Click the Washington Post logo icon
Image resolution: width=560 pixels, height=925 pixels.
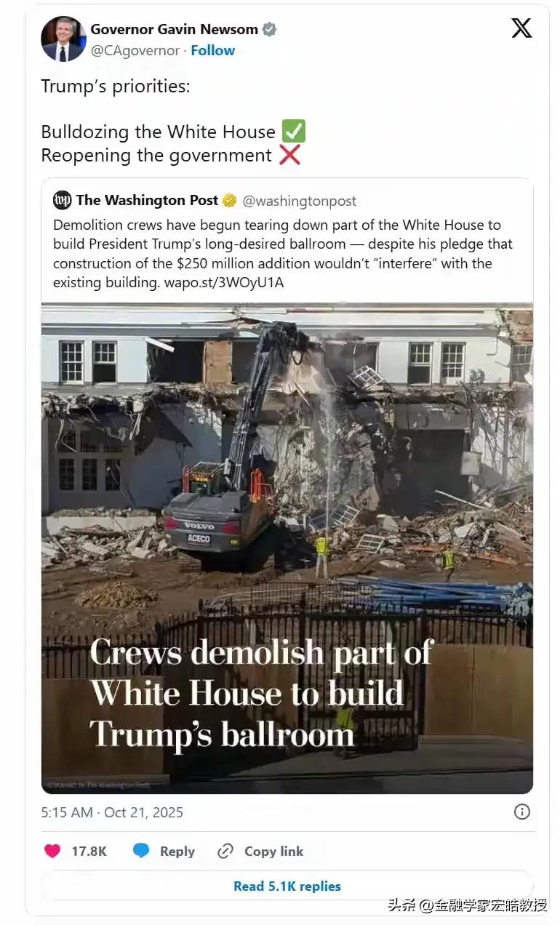click(63, 200)
